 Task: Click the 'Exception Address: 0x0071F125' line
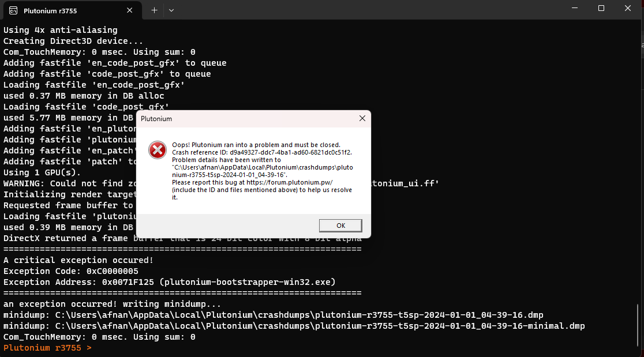(x=169, y=283)
